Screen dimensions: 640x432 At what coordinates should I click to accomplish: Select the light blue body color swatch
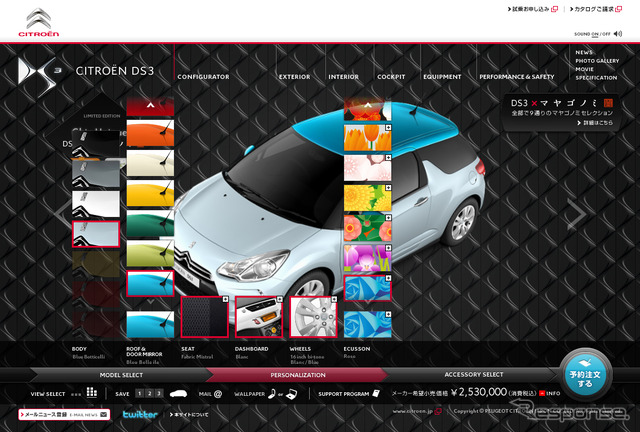(x=96, y=234)
